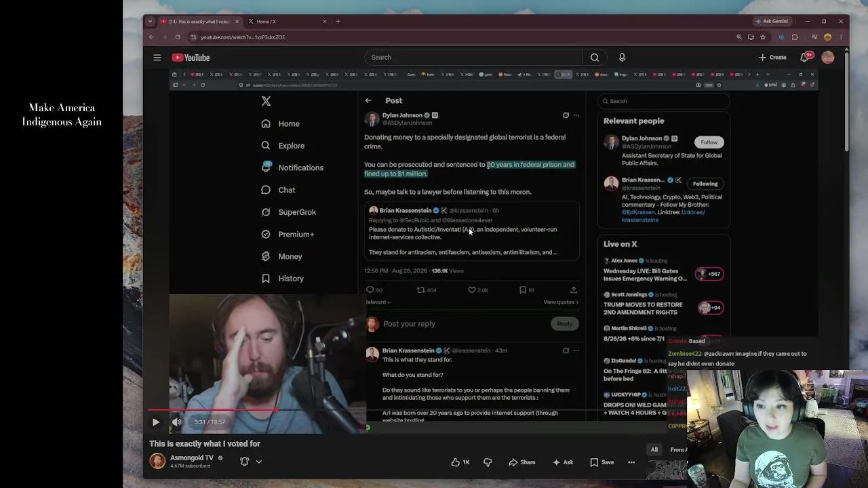The image size is (868, 488).
Task: Click the YouTube search magnifier button
Action: 595,58
